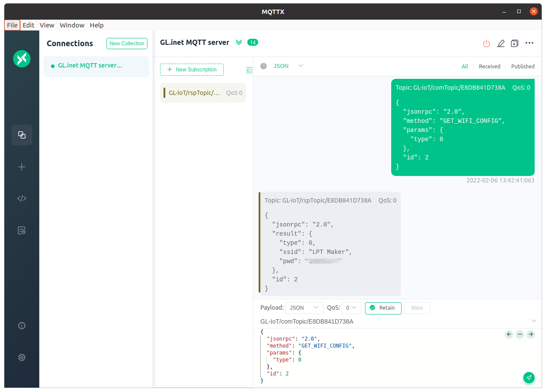The image size is (546, 392).
Task: Select GL.inet MQTT server connection
Action: pyautogui.click(x=96, y=67)
